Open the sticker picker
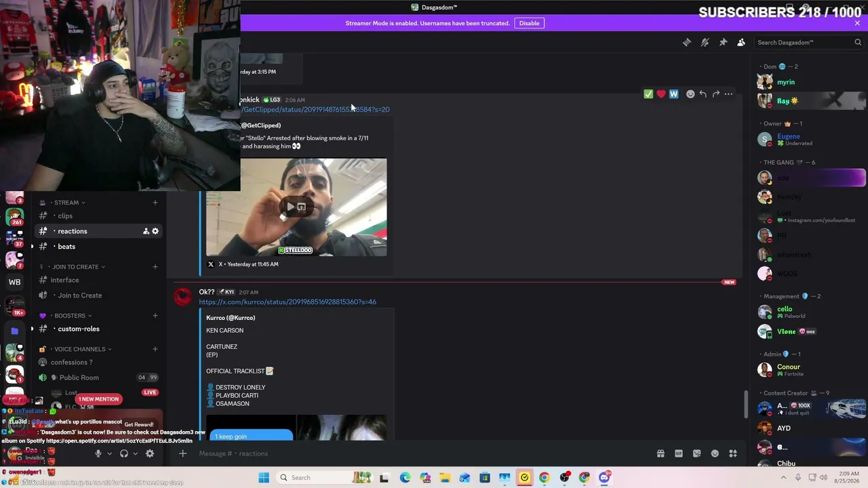 pyautogui.click(x=696, y=453)
